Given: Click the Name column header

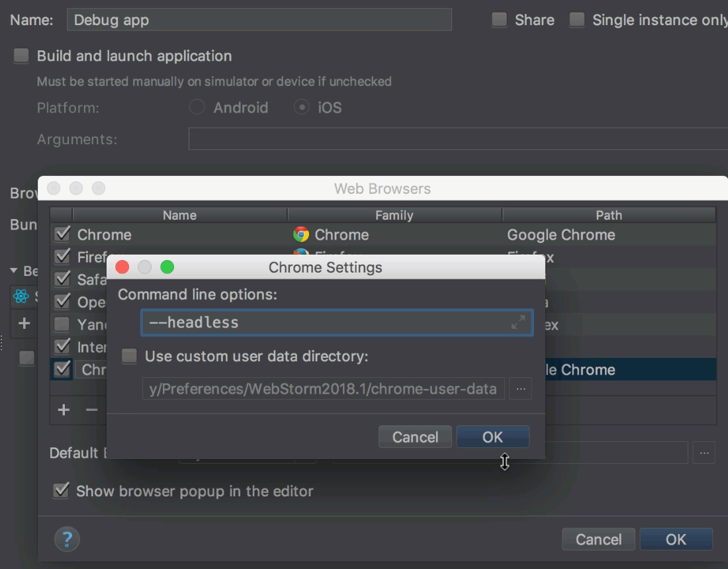Looking at the screenshot, I should [179, 215].
